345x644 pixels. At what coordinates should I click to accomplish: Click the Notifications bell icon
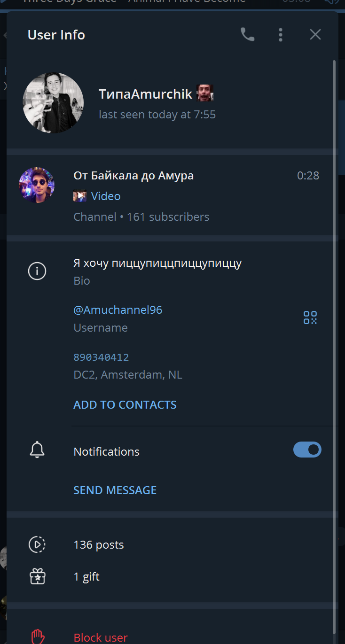37,450
